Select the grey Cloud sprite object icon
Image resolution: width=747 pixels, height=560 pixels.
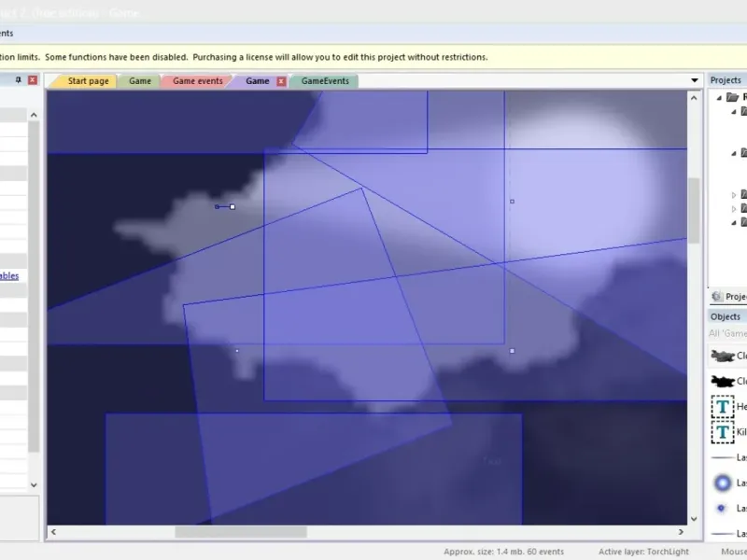pyautogui.click(x=722, y=356)
